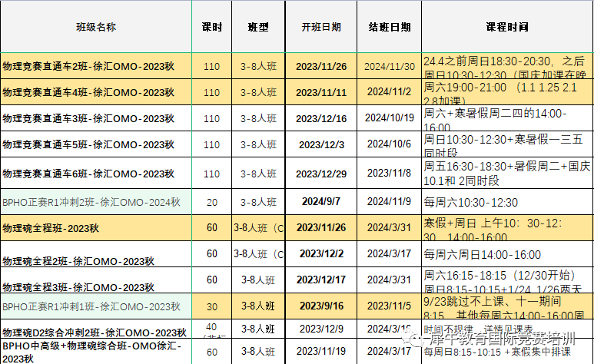Click 课时 value 110 in 直通车6班 row
The width and height of the screenshot is (594, 364).
(x=212, y=173)
